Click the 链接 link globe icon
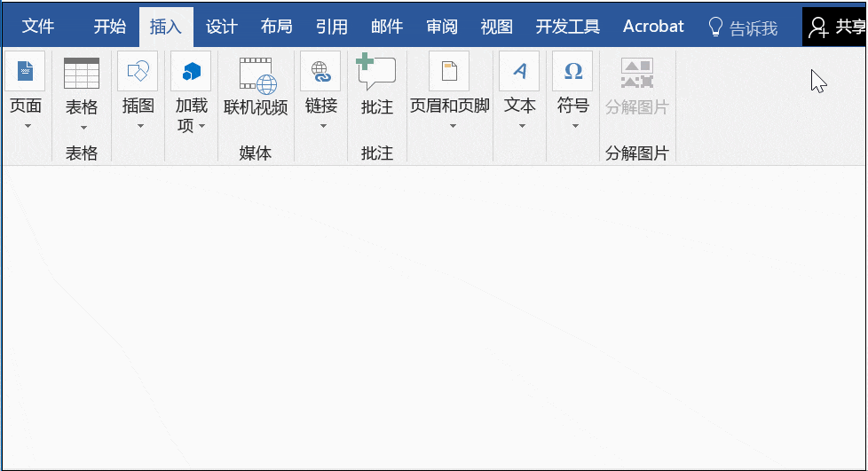Viewport: 868px width, 471px height. [320, 71]
